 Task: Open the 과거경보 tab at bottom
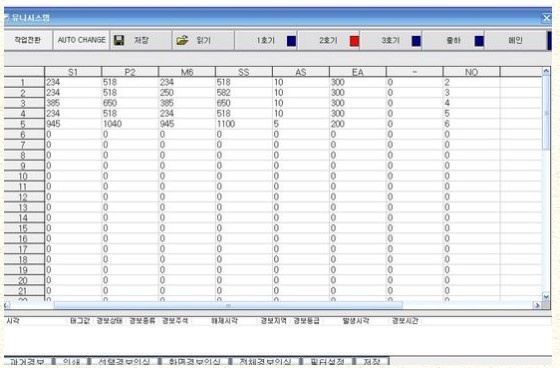click(x=27, y=362)
